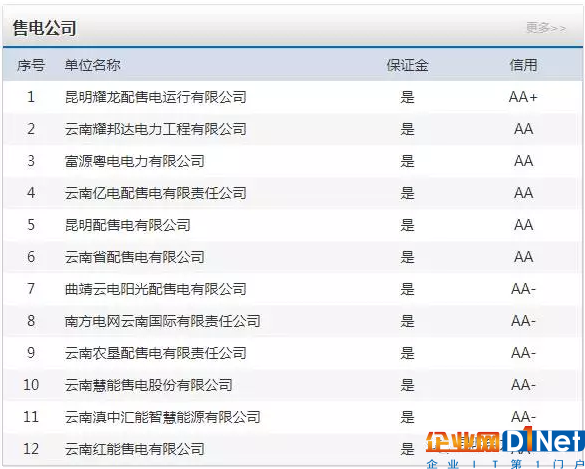Open 云南省配售电有限公司 entry

(134, 257)
